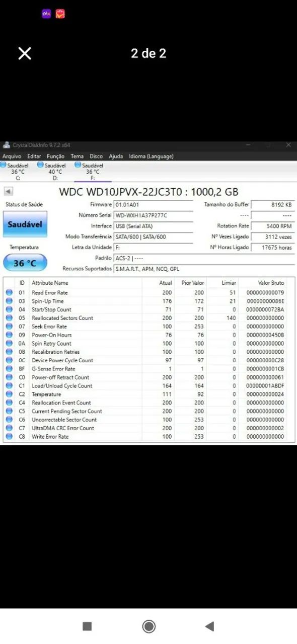Image resolution: width=297 pixels, height=644 pixels.
Task: Tap the Android home circle button
Action: [x=148, y=626]
